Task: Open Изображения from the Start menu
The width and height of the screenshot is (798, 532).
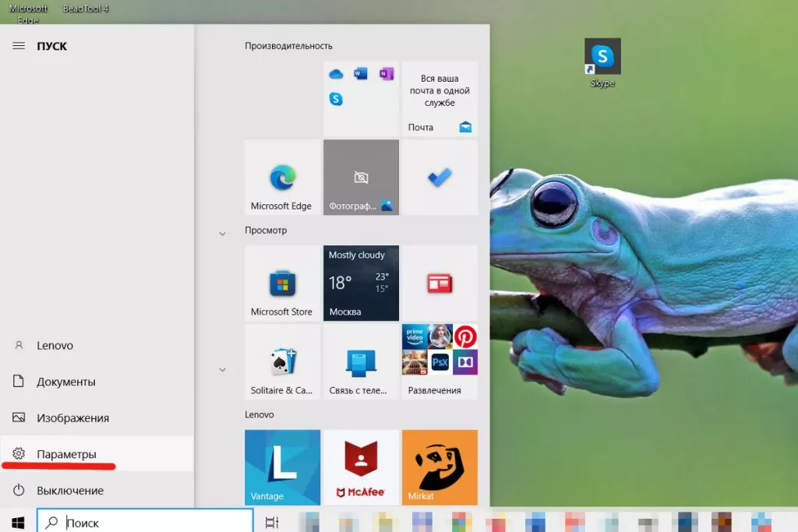Action: (x=97, y=417)
